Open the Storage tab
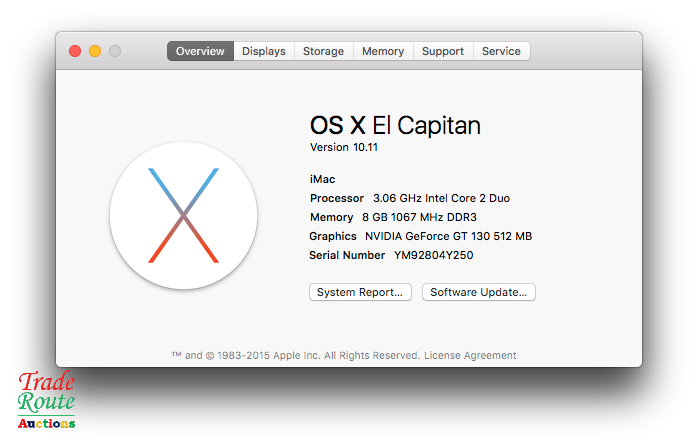Image resolution: width=698 pixels, height=447 pixels. pyautogui.click(x=323, y=51)
